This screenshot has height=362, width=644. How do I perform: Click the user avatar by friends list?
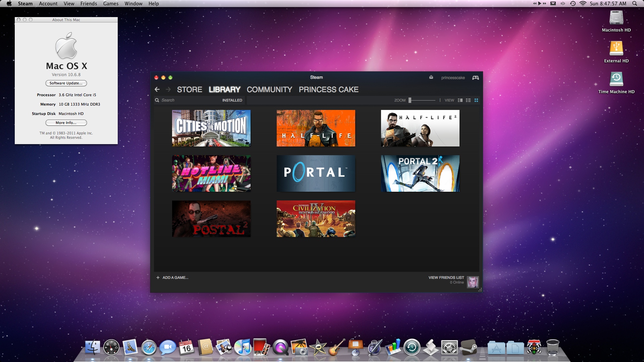(x=473, y=282)
